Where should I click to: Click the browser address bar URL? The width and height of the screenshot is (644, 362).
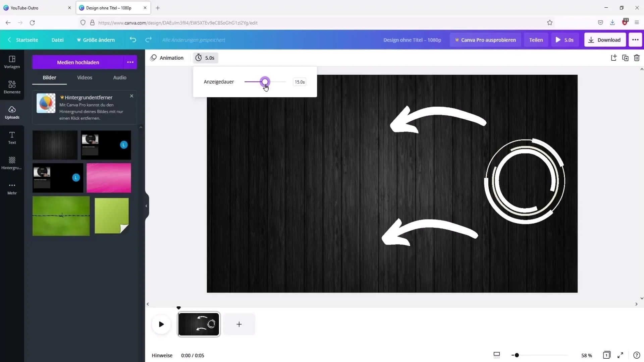(178, 23)
